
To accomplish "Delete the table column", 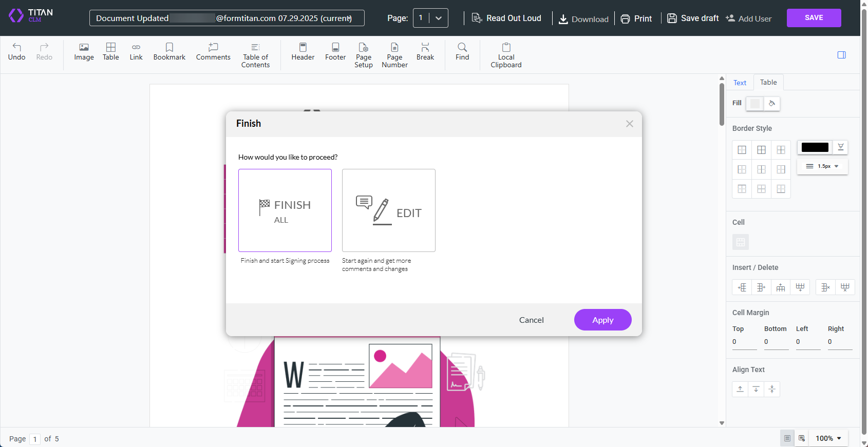I will [825, 287].
